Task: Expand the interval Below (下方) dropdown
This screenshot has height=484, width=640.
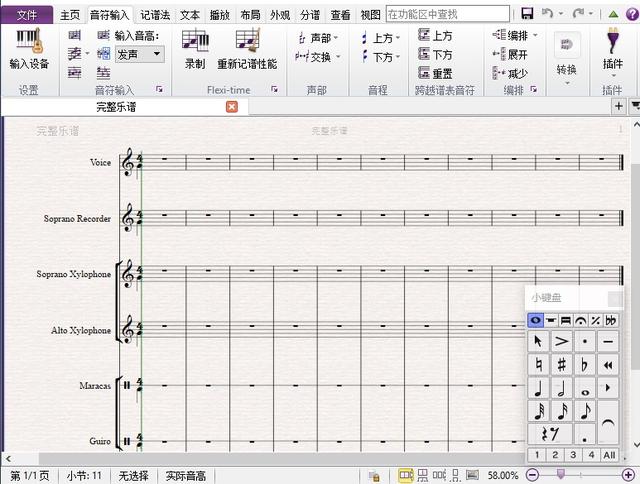Action: tap(398, 57)
